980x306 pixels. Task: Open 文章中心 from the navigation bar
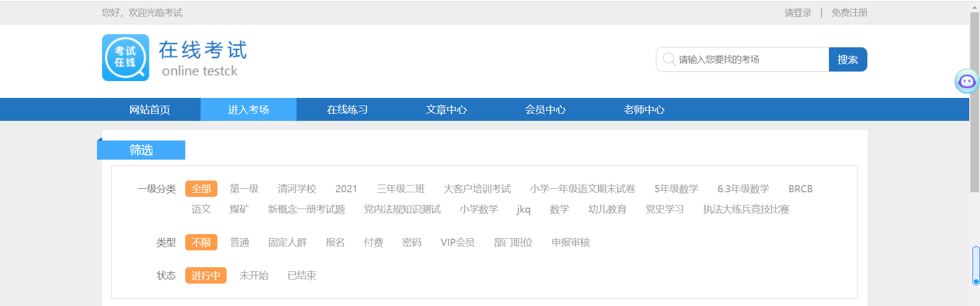pyautogui.click(x=446, y=110)
